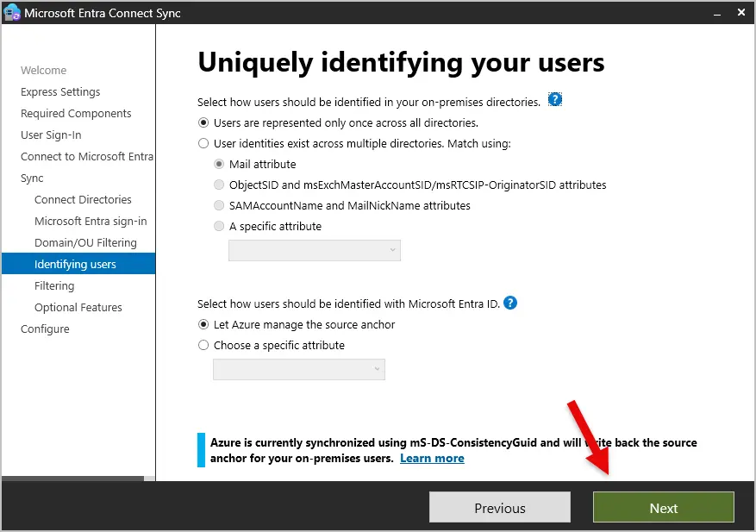The width and height of the screenshot is (756, 532).
Task: Click the Next button
Action: pos(663,508)
